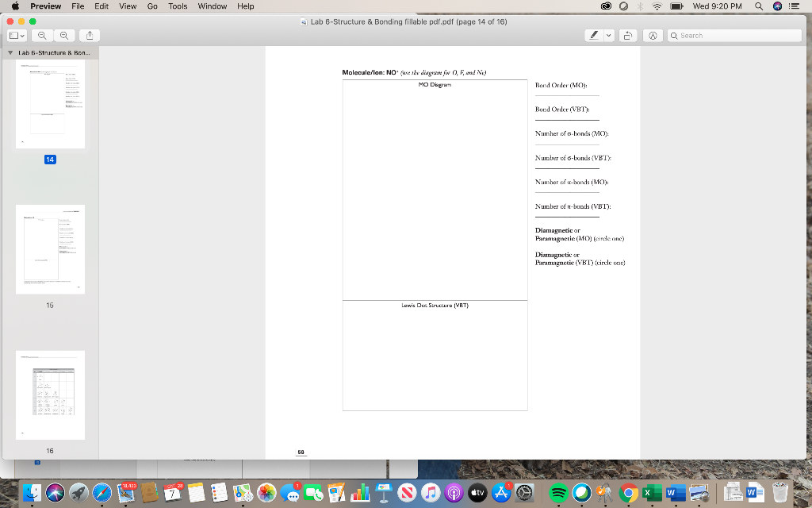Collapse the Lab 6-Structure & Bonding sidebar section

point(9,52)
